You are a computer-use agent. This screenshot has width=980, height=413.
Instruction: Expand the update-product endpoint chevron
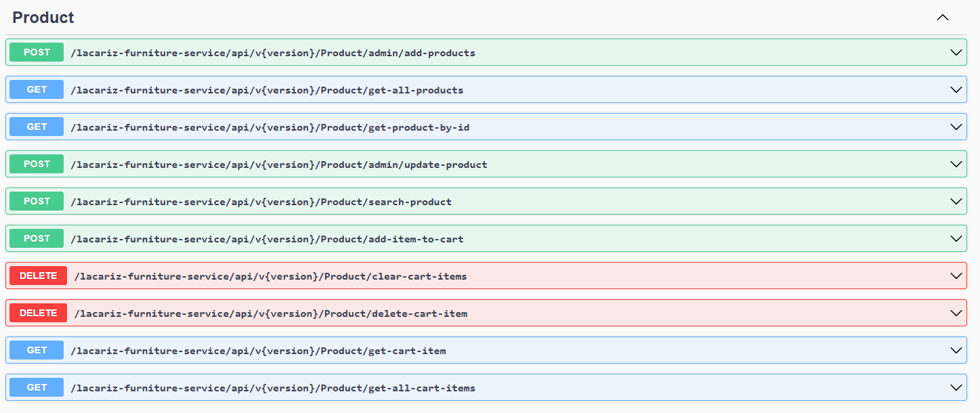pos(956,164)
